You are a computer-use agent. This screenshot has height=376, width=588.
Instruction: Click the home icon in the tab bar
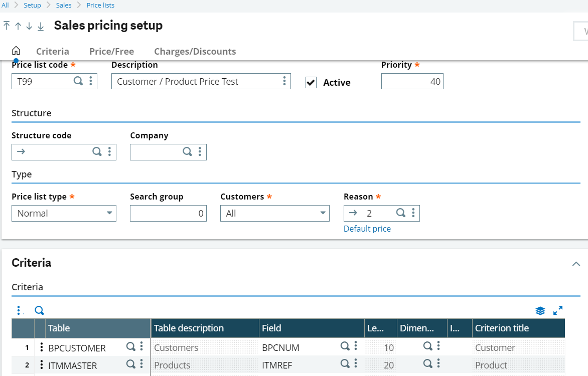[x=16, y=50]
